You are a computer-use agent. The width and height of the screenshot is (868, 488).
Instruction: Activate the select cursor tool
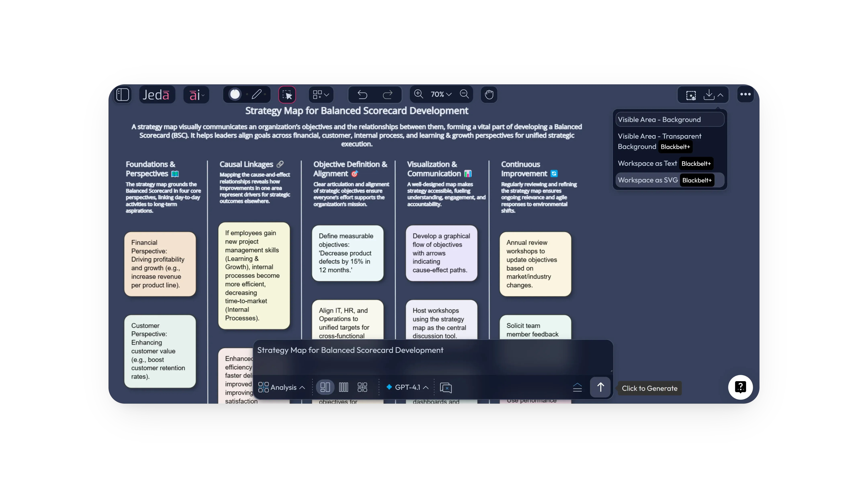tap(287, 95)
